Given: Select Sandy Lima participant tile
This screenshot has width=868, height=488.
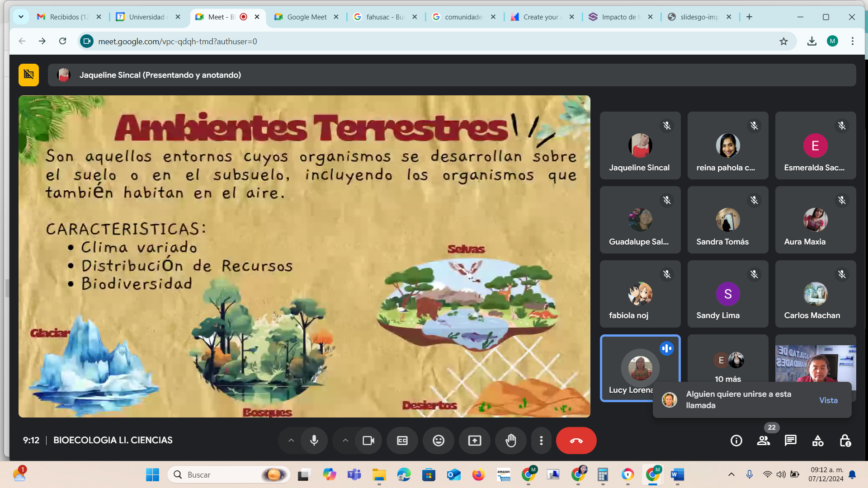Looking at the screenshot, I should pyautogui.click(x=728, y=294).
